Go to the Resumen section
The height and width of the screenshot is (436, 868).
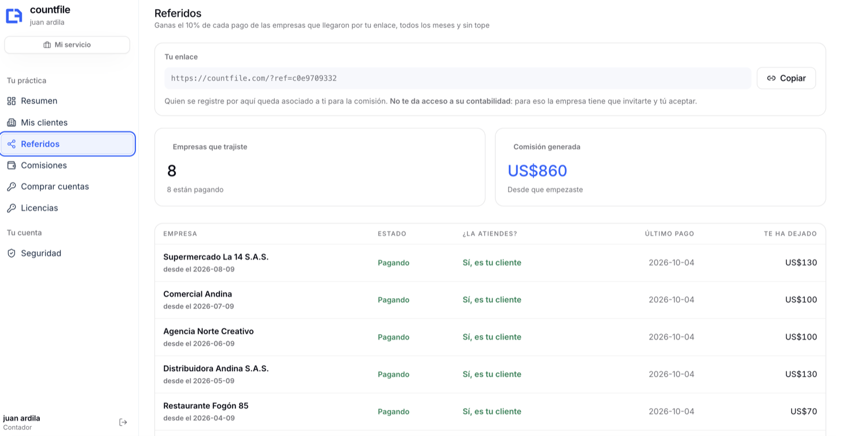click(x=68, y=101)
